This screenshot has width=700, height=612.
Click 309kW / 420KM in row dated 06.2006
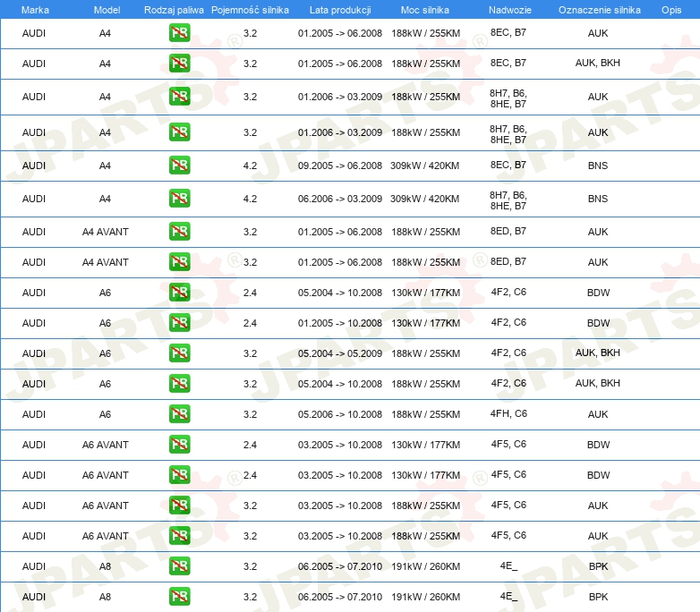click(425, 199)
